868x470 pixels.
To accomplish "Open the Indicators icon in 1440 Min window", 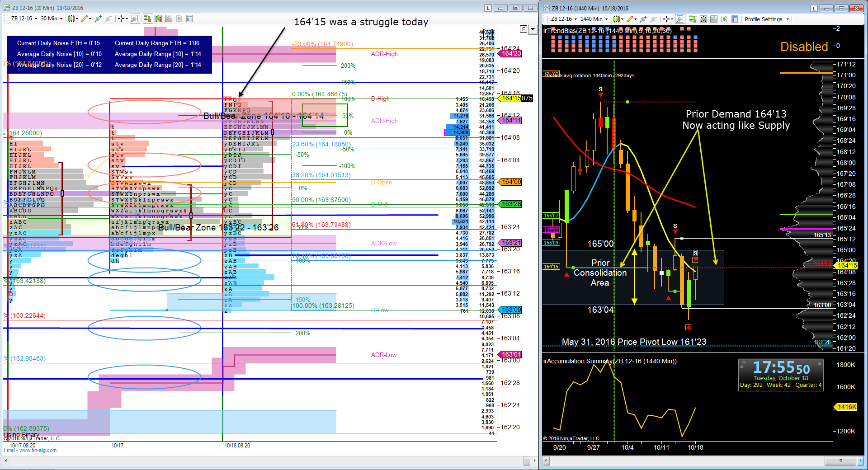I will (713, 19).
